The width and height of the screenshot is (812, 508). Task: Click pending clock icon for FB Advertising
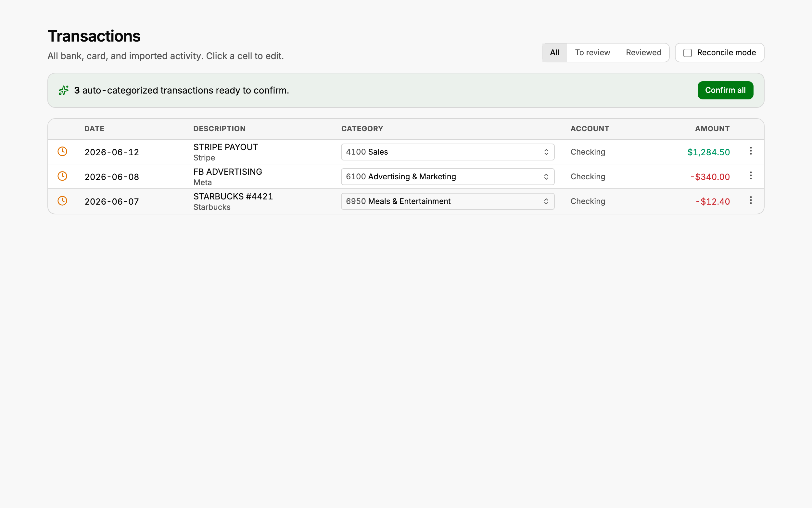[62, 176]
